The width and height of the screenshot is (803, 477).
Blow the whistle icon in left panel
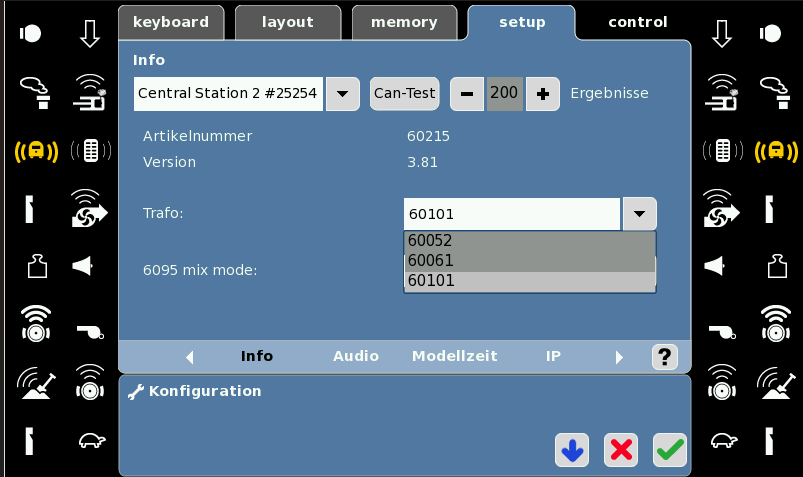pos(90,331)
